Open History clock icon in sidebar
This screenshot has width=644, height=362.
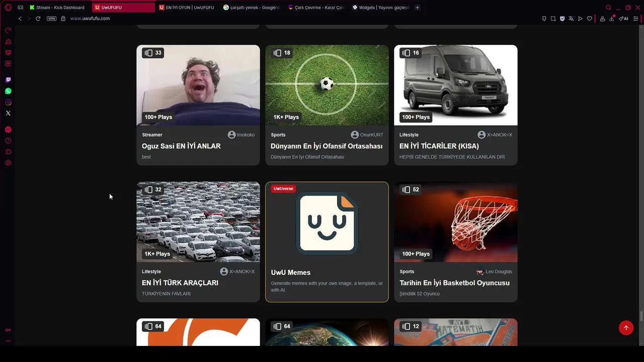8,141
